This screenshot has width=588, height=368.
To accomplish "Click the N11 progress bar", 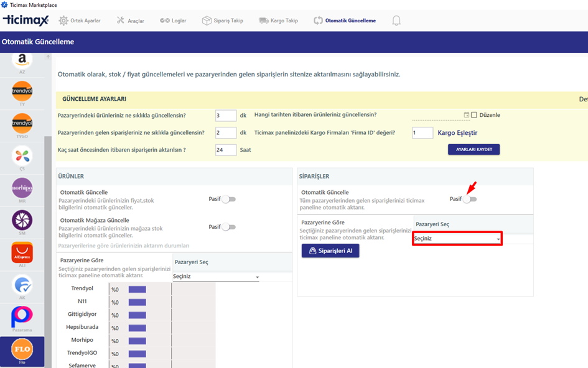I will pos(138,302).
